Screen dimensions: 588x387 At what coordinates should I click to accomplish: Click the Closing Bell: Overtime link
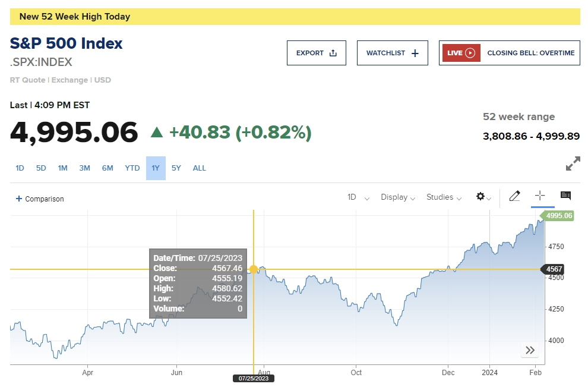tap(530, 53)
